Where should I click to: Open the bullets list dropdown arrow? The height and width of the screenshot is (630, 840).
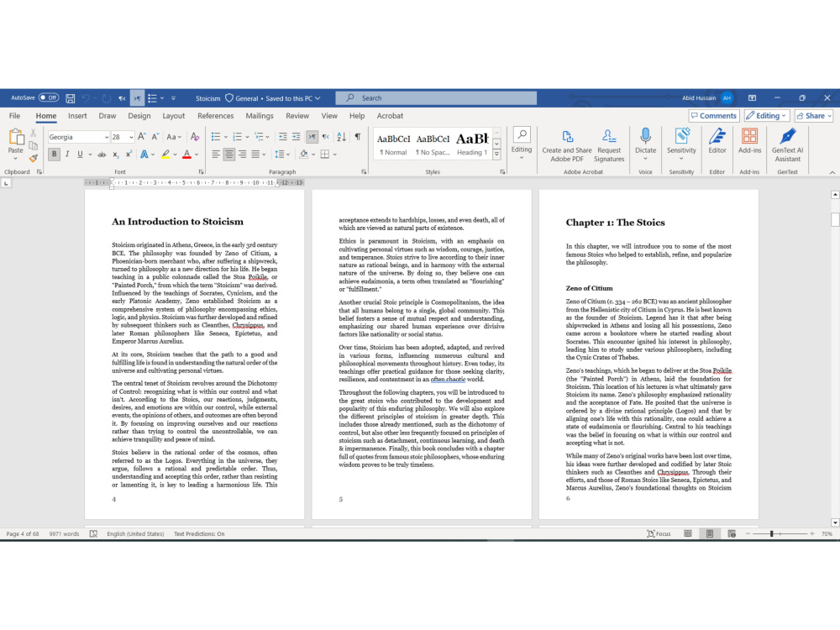pos(225,137)
